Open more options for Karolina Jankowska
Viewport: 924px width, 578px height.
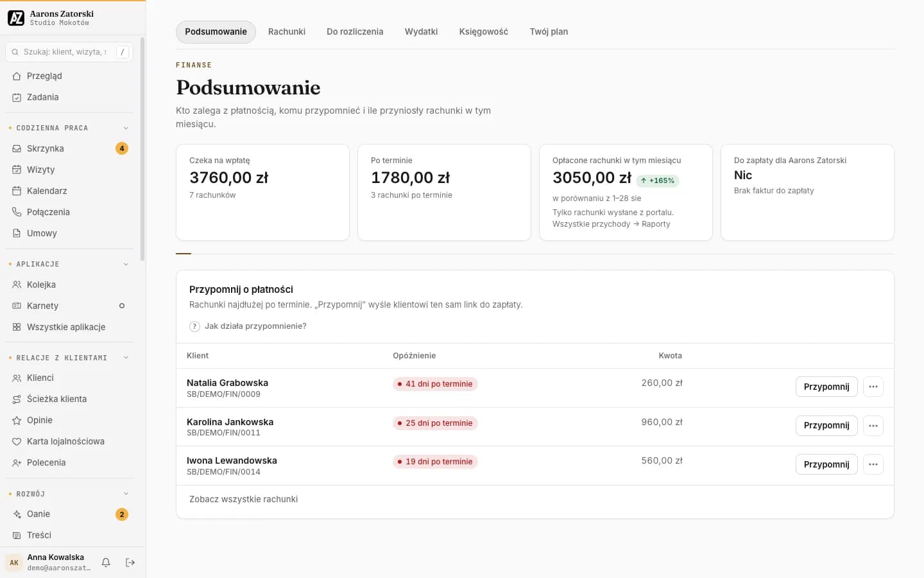tap(873, 426)
